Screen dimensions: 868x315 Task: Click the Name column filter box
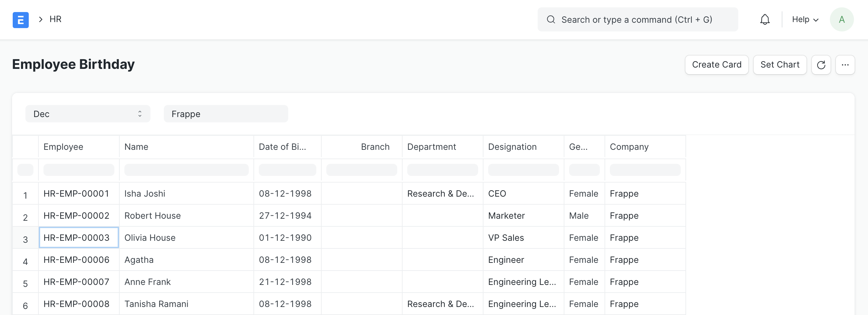pos(186,170)
